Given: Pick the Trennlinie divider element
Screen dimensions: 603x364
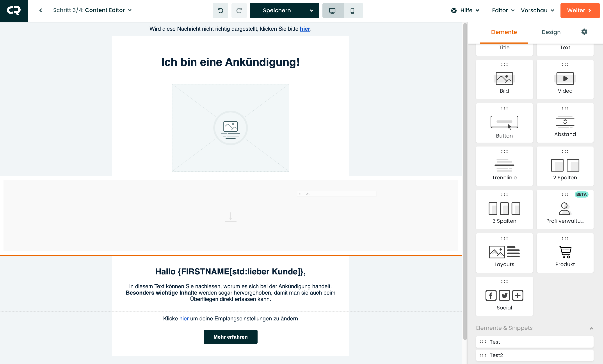Looking at the screenshot, I should [x=504, y=166].
